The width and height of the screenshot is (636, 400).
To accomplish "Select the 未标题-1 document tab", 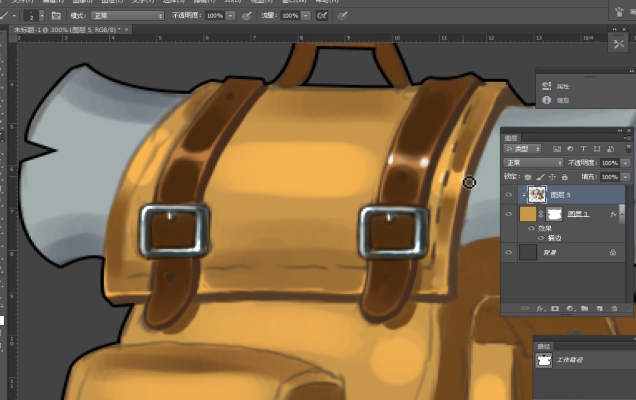I will click(x=67, y=30).
